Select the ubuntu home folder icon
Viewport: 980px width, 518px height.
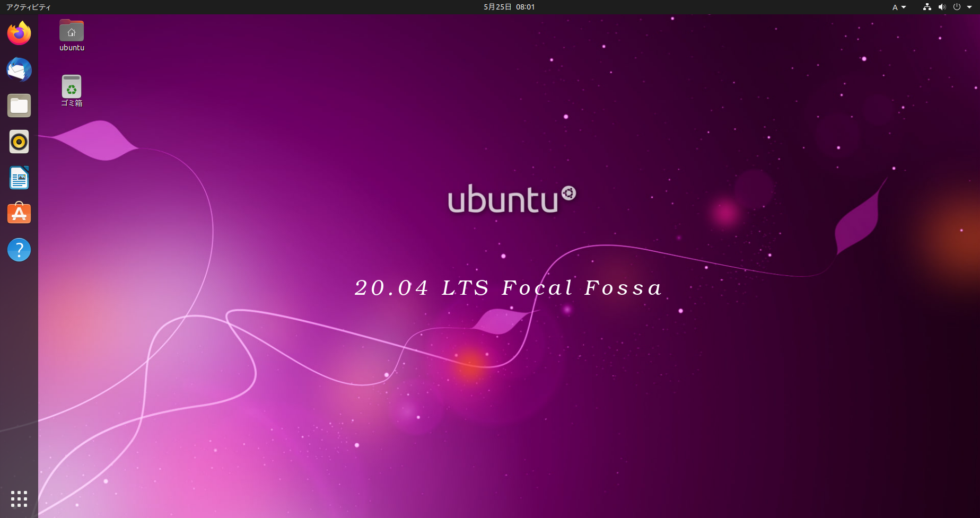(x=72, y=36)
